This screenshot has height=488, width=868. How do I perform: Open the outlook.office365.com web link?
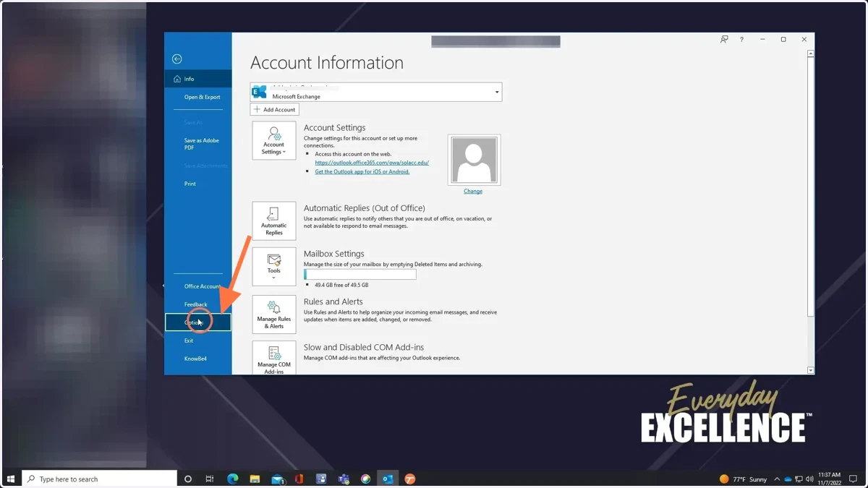click(x=372, y=163)
